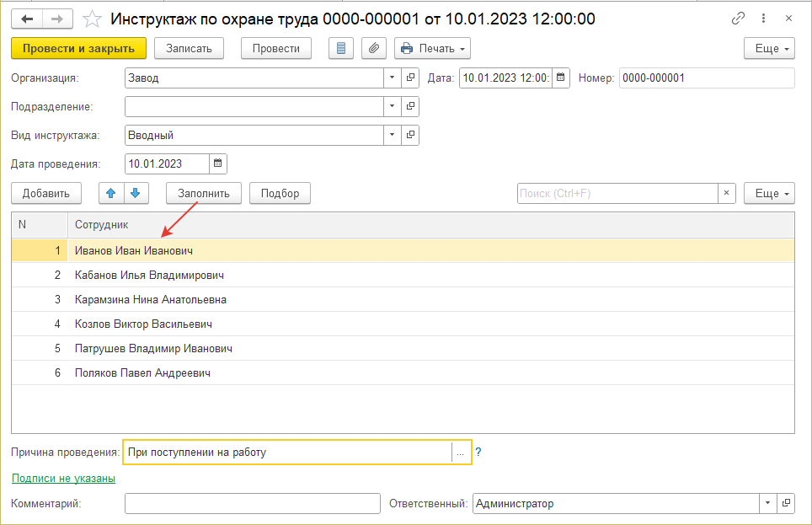Select row Патрушев Владимир Иванович

(x=403, y=348)
